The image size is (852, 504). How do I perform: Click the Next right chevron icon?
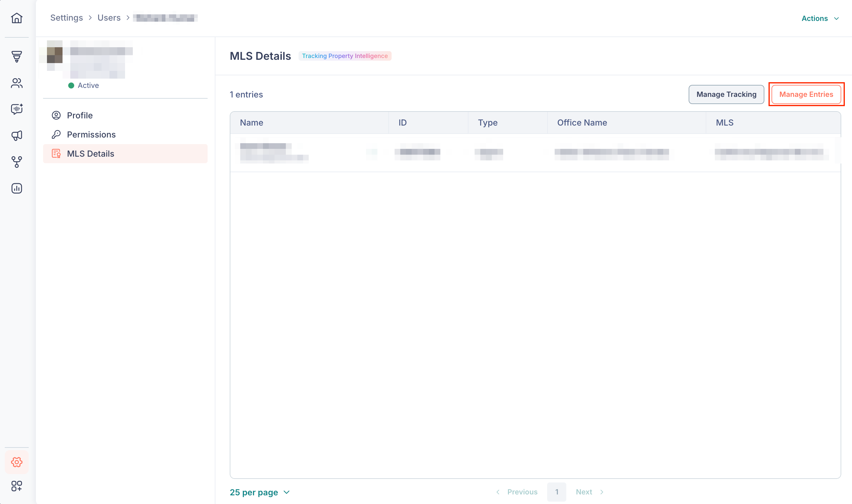[x=602, y=492]
